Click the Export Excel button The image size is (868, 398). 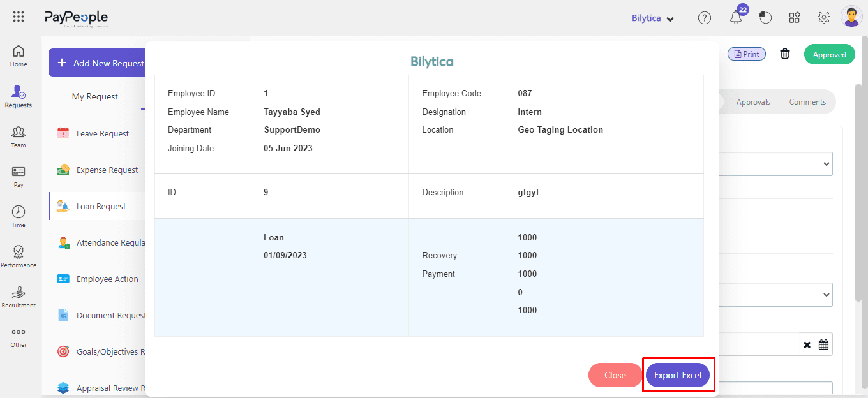point(677,375)
